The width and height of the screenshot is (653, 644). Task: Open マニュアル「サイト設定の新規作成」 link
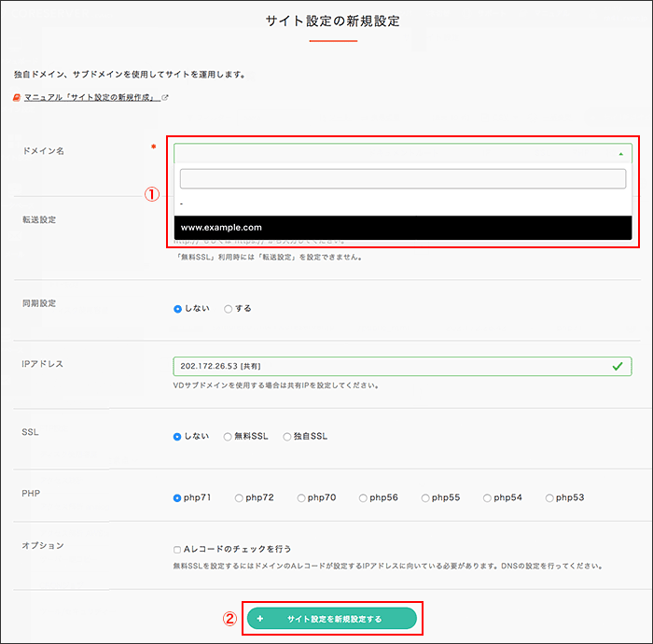tap(90, 97)
